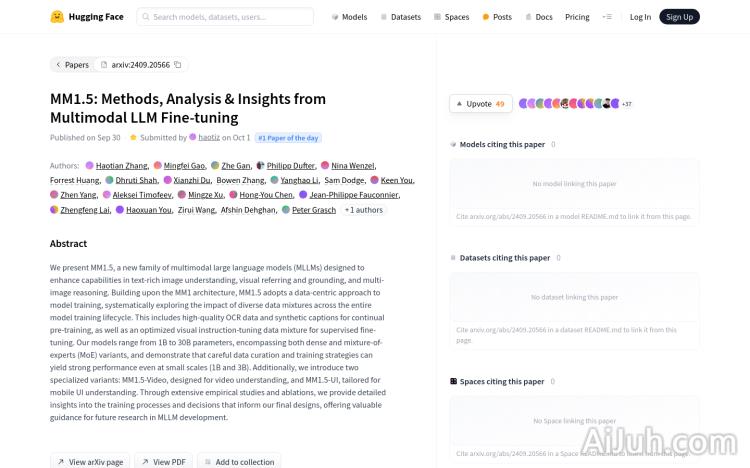
Task: Click the Posts icon in the navigation bar
Action: point(486,17)
